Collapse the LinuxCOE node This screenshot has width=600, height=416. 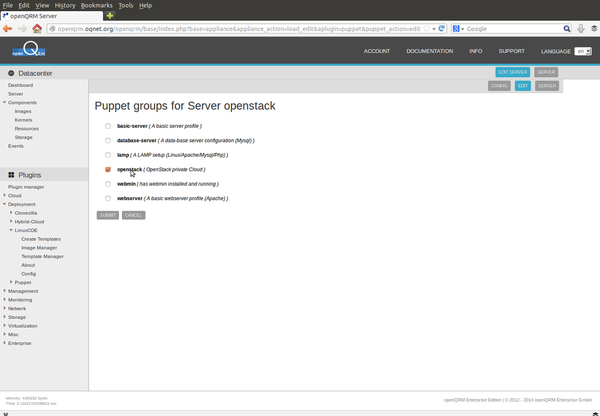(11, 230)
